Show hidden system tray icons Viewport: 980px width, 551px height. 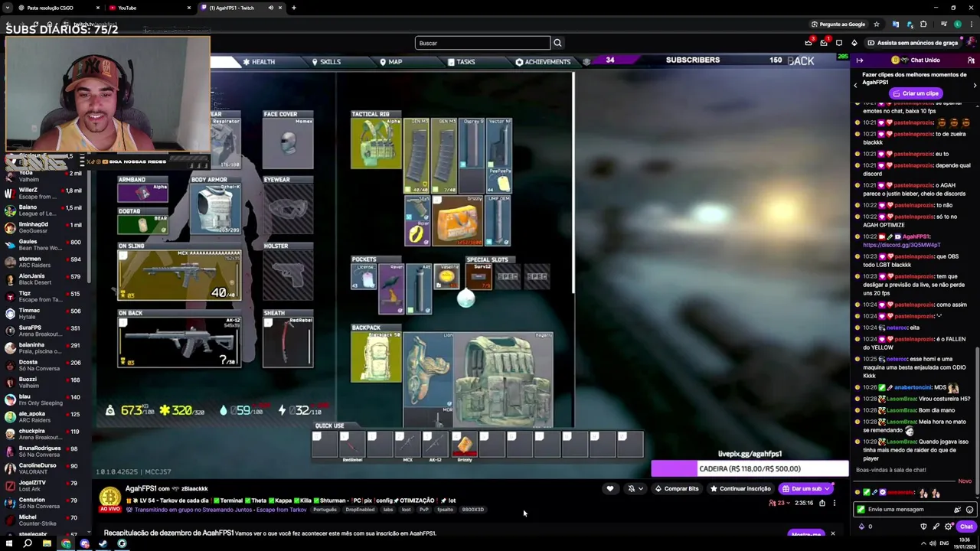pos(923,544)
